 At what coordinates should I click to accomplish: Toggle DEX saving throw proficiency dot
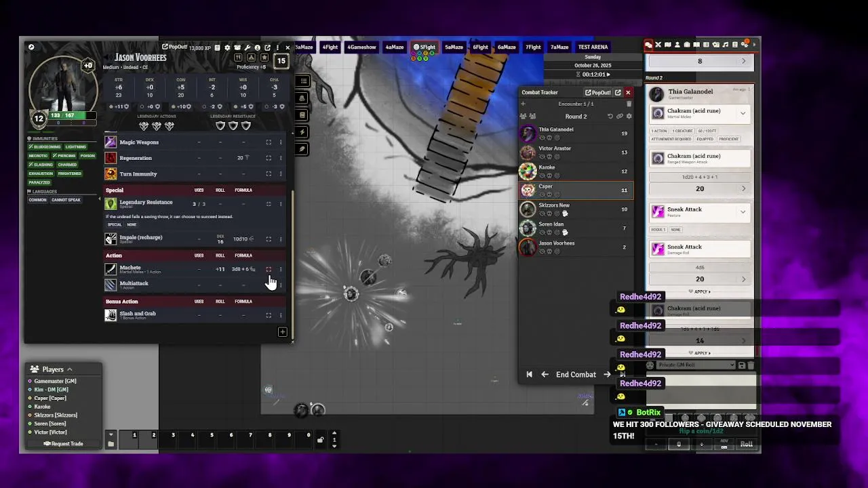coord(142,106)
